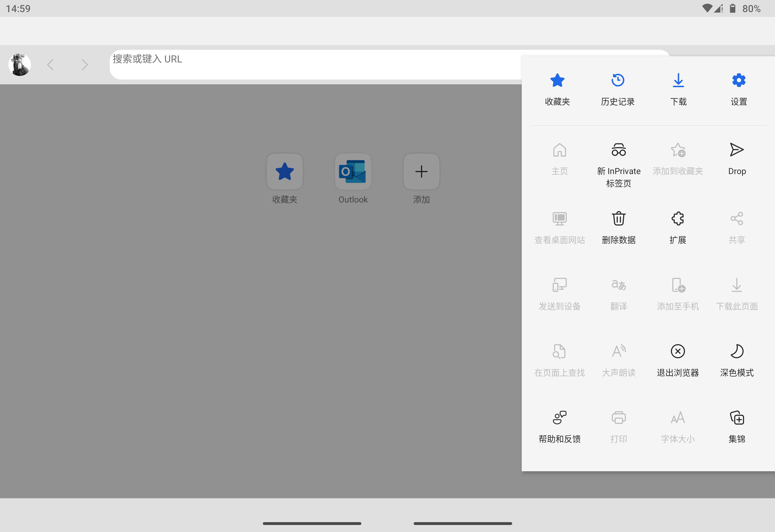Open the Drop feature

(x=737, y=159)
